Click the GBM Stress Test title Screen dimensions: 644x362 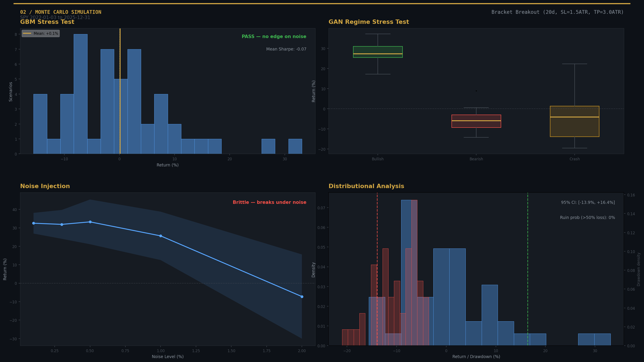(47, 22)
